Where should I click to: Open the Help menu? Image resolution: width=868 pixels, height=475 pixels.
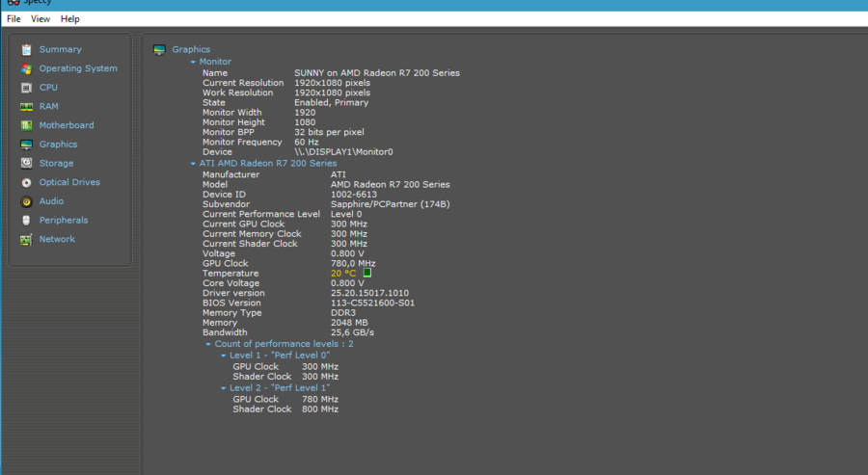[x=69, y=19]
